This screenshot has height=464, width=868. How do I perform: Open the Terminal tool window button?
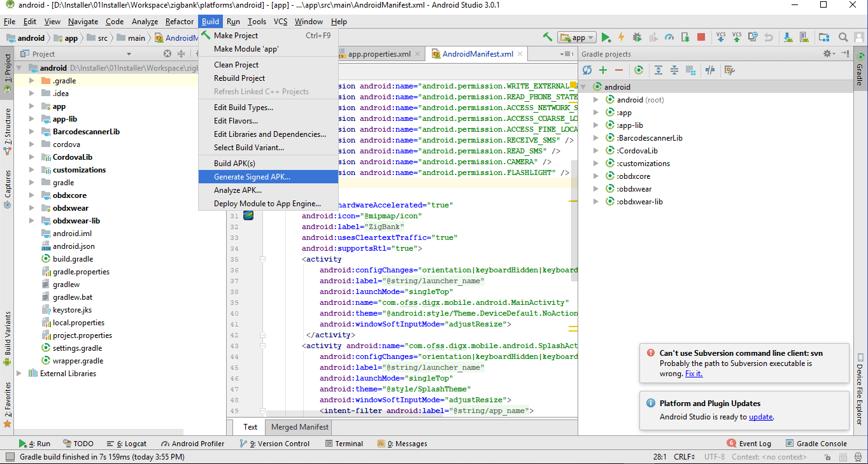tap(344, 444)
